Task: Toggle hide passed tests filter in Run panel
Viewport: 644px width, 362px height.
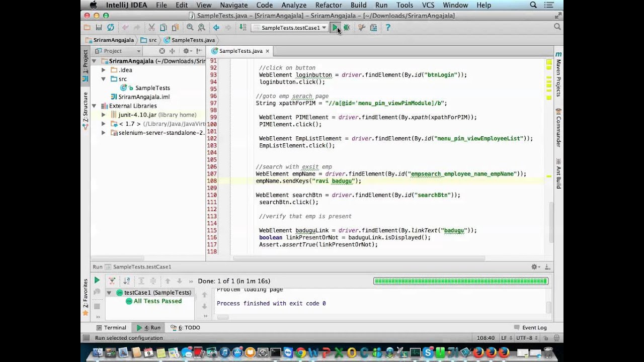Action: coord(112,281)
